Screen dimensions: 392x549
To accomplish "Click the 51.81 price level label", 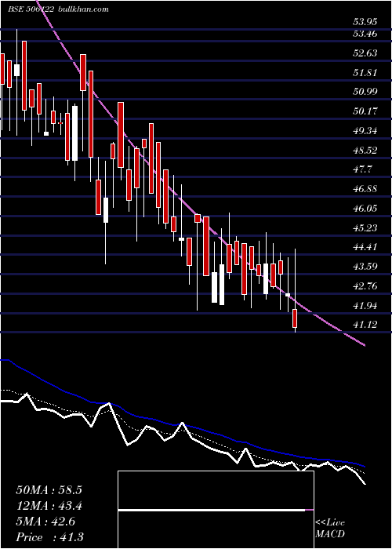I will [365, 73].
